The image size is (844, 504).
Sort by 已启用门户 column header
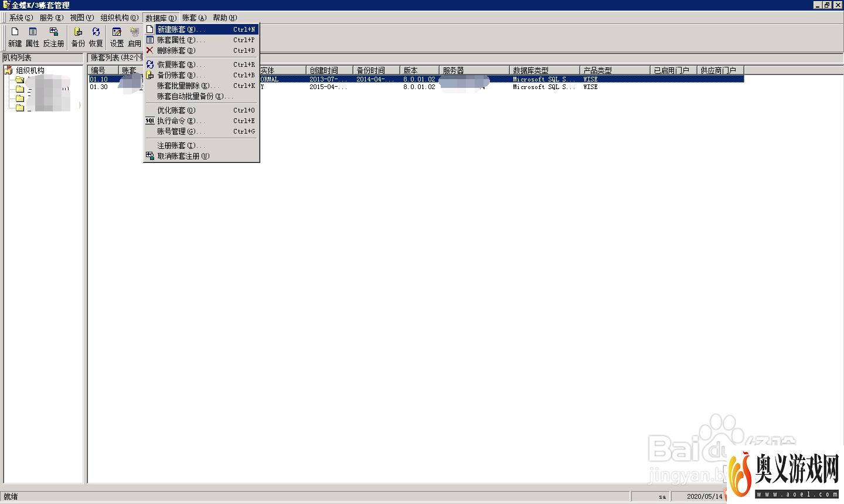[673, 70]
